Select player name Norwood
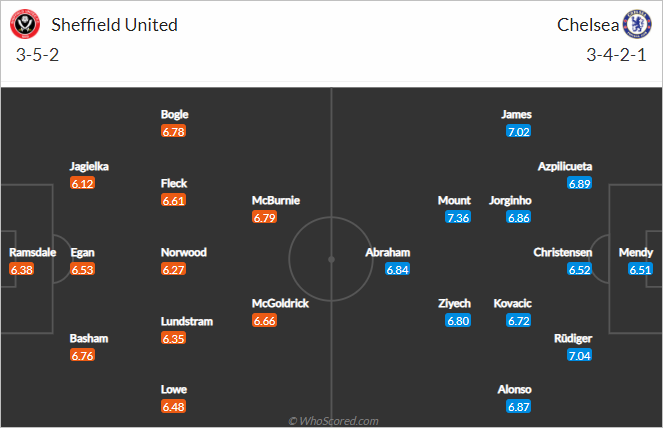Screen dimensions: 663x428 click(x=184, y=252)
